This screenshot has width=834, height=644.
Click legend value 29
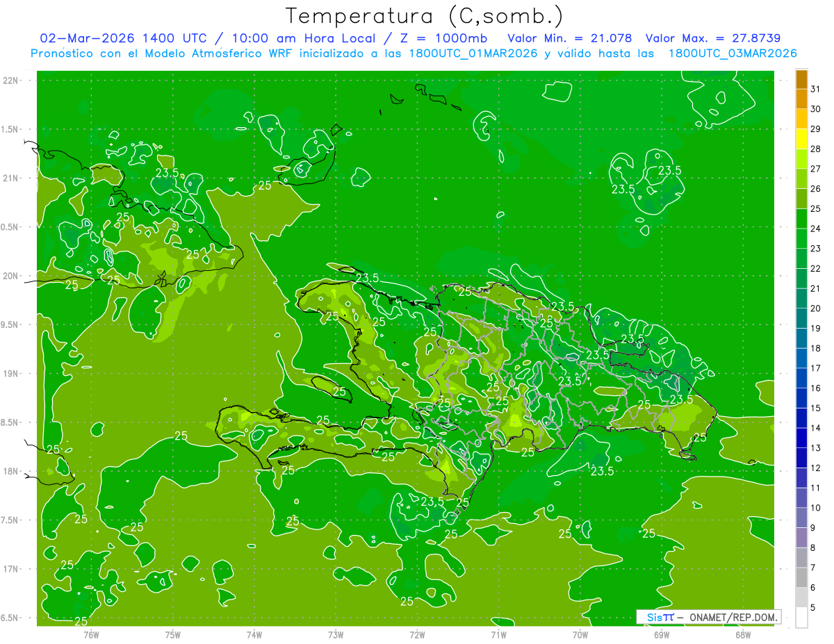coord(816,129)
